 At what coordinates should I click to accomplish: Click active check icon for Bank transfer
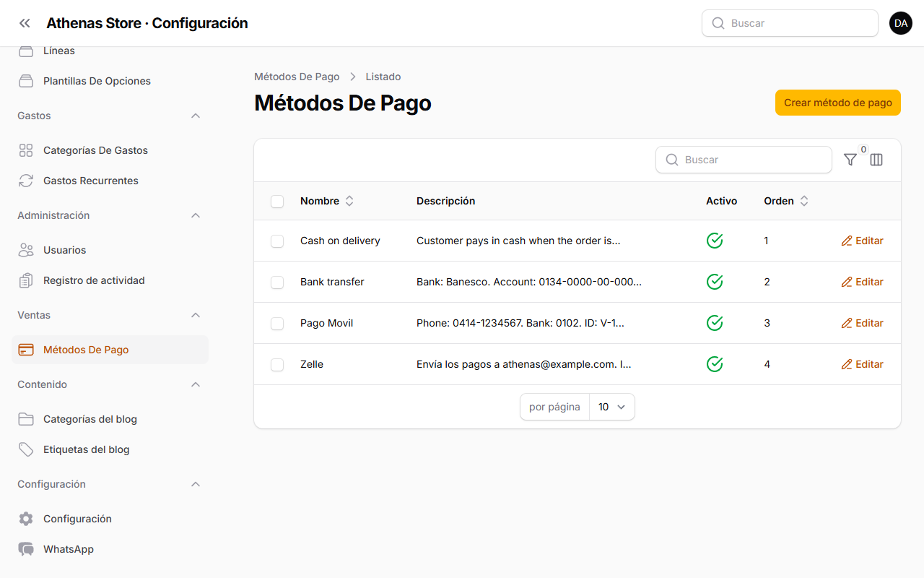(715, 282)
